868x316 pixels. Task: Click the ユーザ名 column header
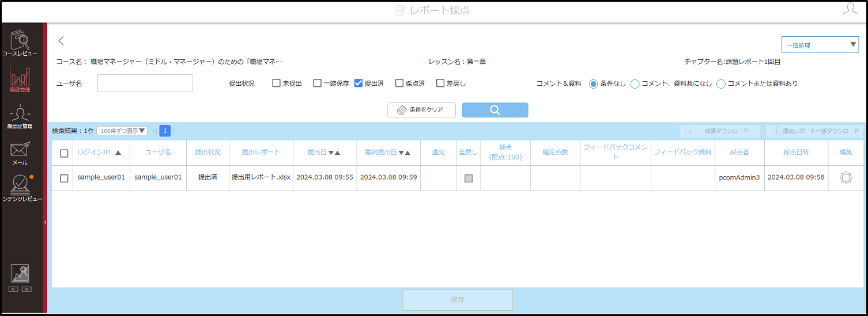pyautogui.click(x=158, y=153)
